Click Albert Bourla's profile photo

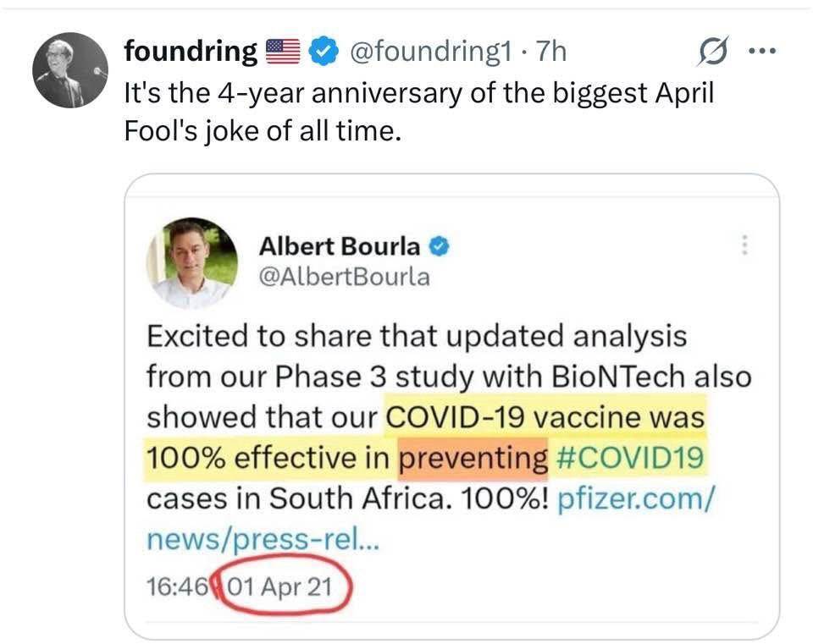[192, 261]
